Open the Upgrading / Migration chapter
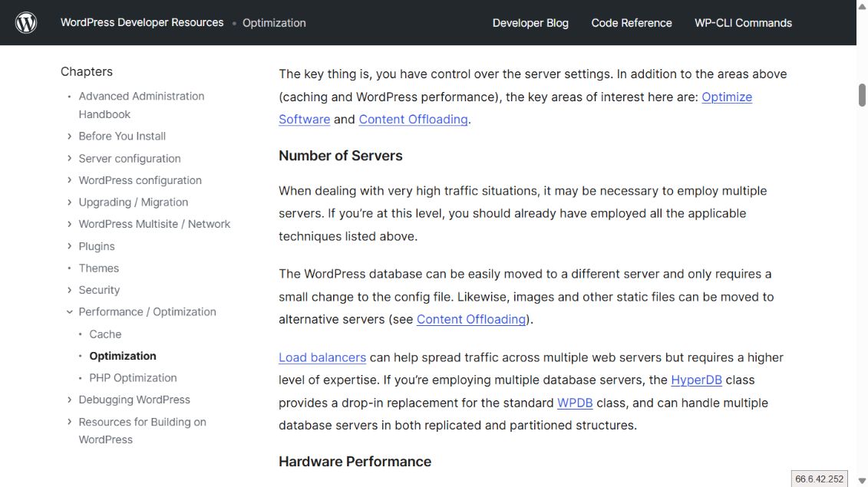The width and height of the screenshot is (868, 487). 134,202
